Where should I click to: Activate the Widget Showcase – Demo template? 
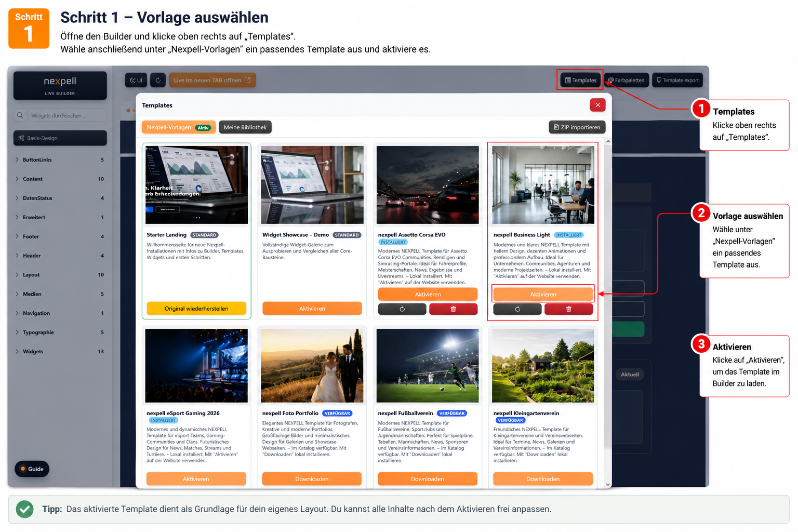(x=312, y=309)
